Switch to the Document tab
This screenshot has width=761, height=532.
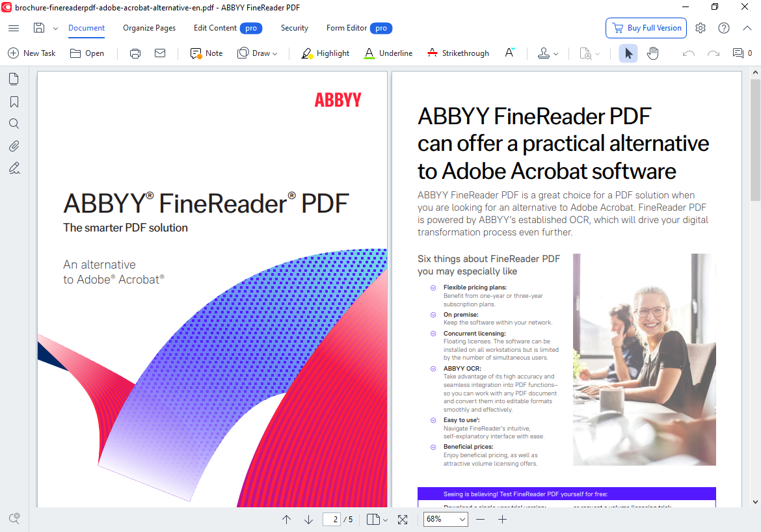[x=87, y=28]
